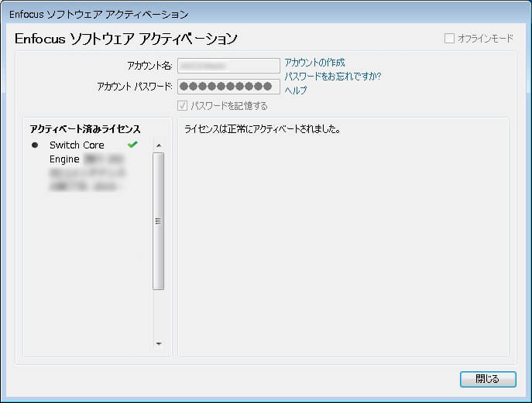Click the 閉じる button
The image size is (532, 403).
click(488, 379)
